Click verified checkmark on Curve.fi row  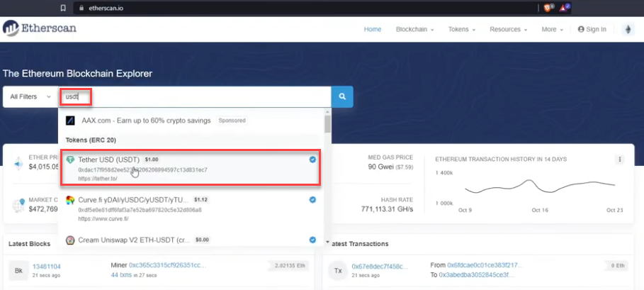pos(312,200)
